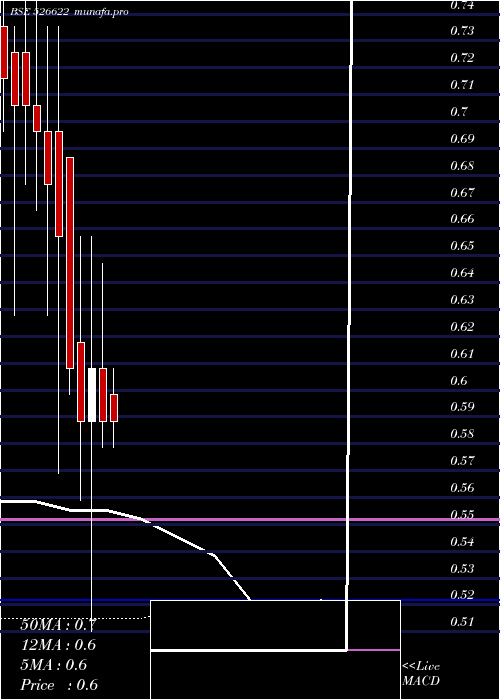Click the 0.64 price axis label
500x700 pixels.
coord(462,272)
